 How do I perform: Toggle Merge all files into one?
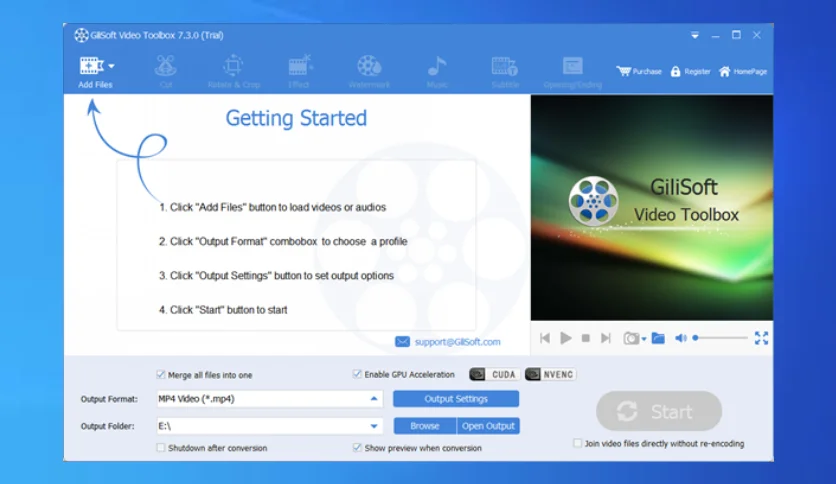tap(160, 375)
